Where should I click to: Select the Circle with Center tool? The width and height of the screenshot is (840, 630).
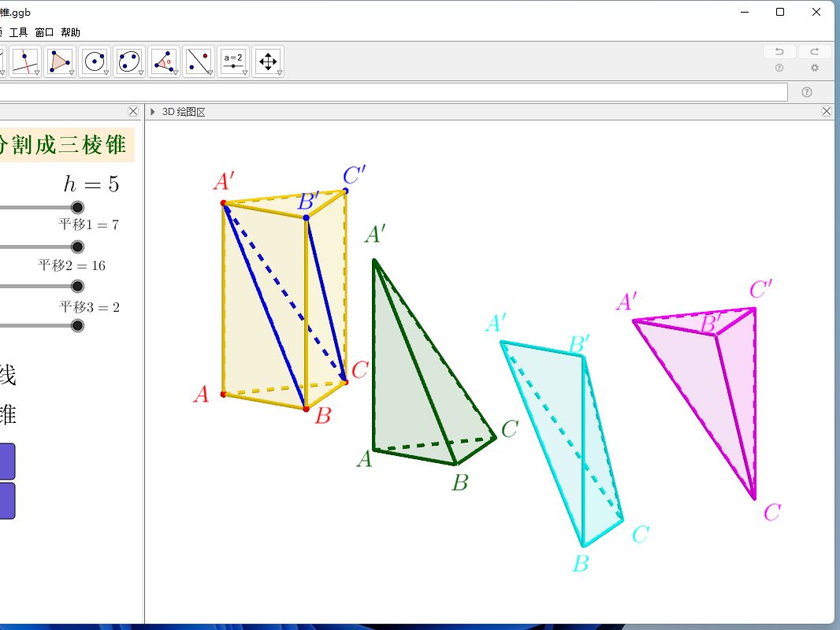point(95,61)
